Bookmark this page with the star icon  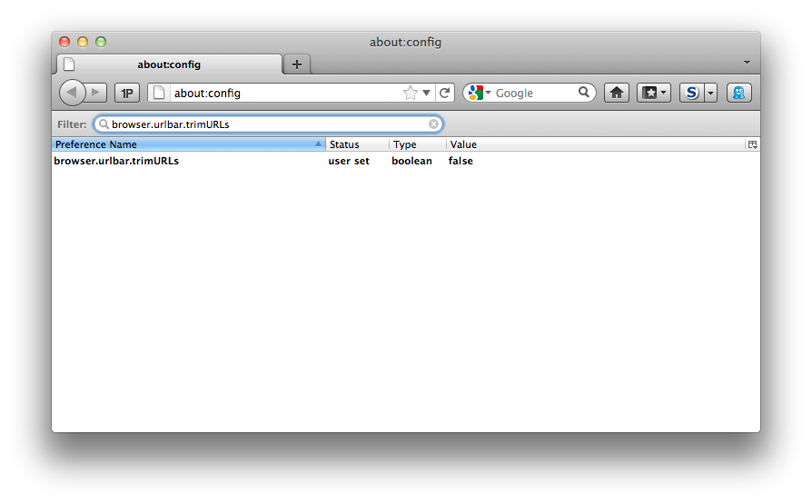pos(411,93)
